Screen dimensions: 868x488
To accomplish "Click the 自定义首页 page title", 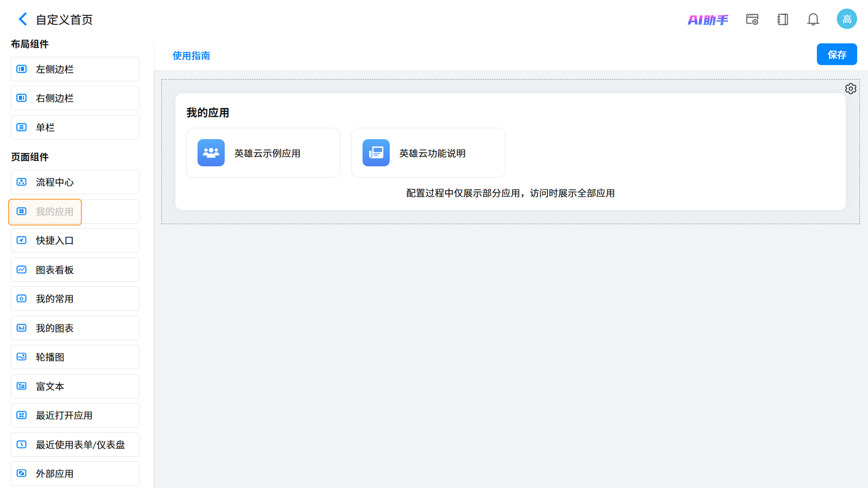I will pos(64,19).
